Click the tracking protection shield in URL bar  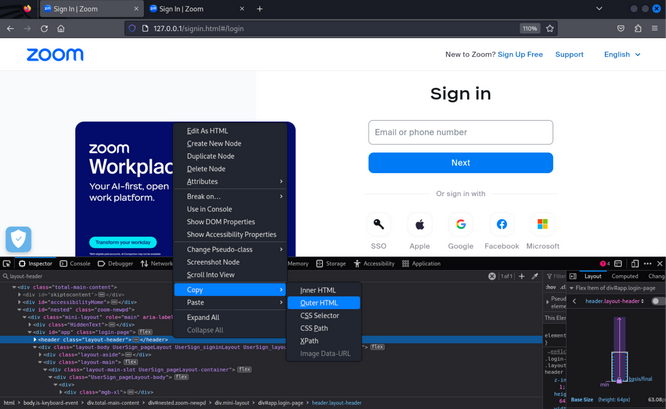pos(132,28)
